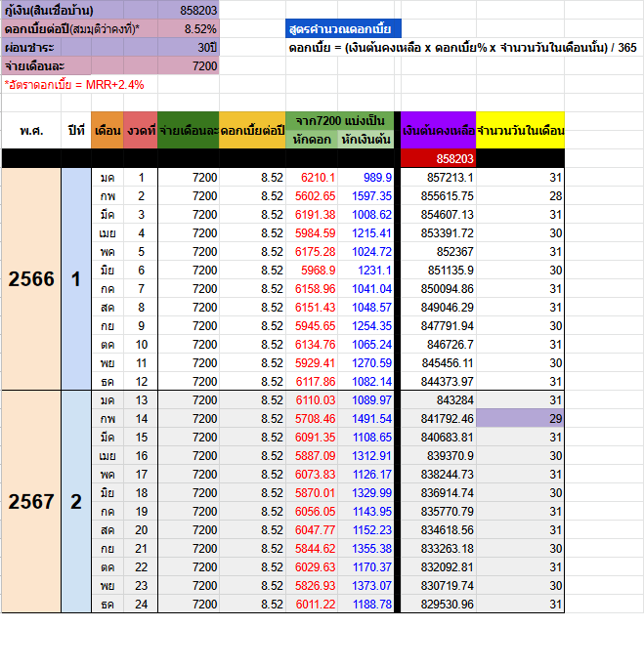The width and height of the screenshot is (644, 669).
Task: Select the เมย month cell for installment 4
Action: coord(107,233)
